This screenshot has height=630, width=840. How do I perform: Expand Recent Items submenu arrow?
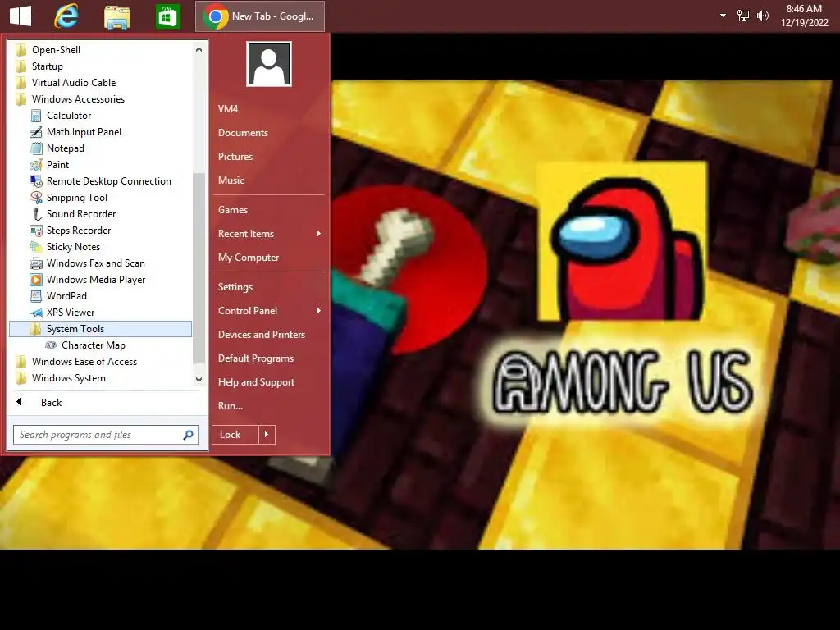319,234
